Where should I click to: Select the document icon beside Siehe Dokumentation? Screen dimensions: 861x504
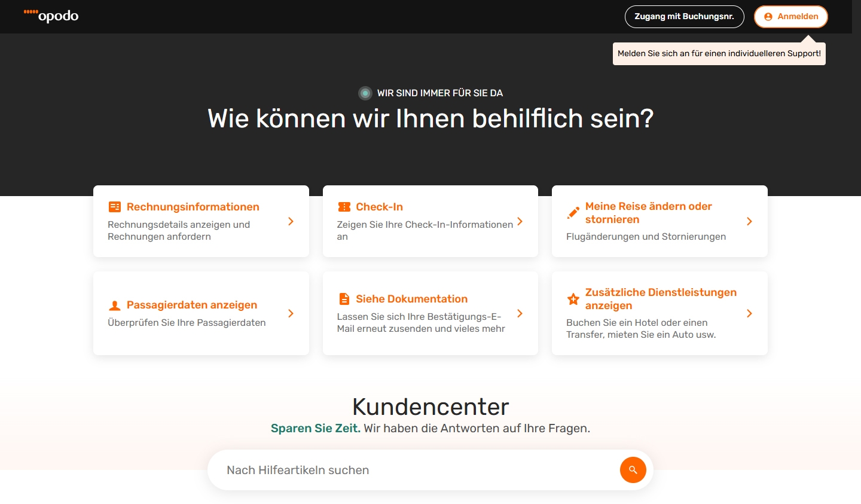(344, 298)
